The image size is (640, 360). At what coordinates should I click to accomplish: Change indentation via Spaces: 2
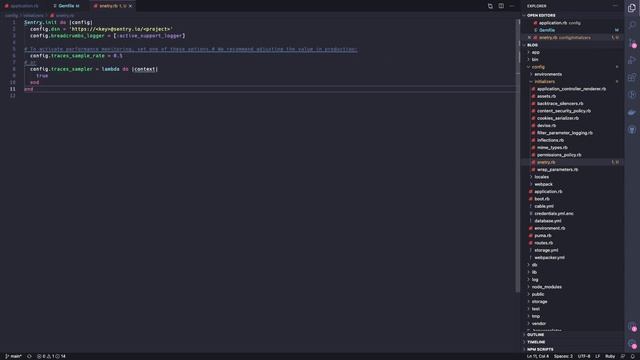coord(563,356)
